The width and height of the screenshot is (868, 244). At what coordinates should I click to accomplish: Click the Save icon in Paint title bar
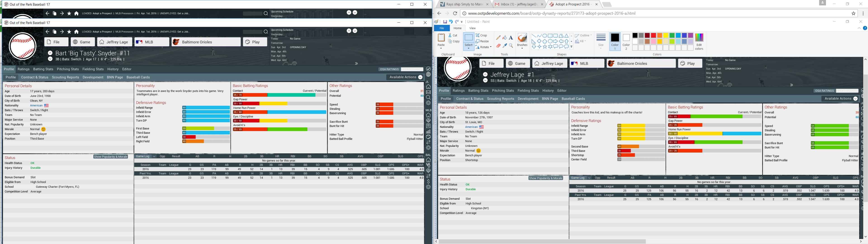pos(445,21)
